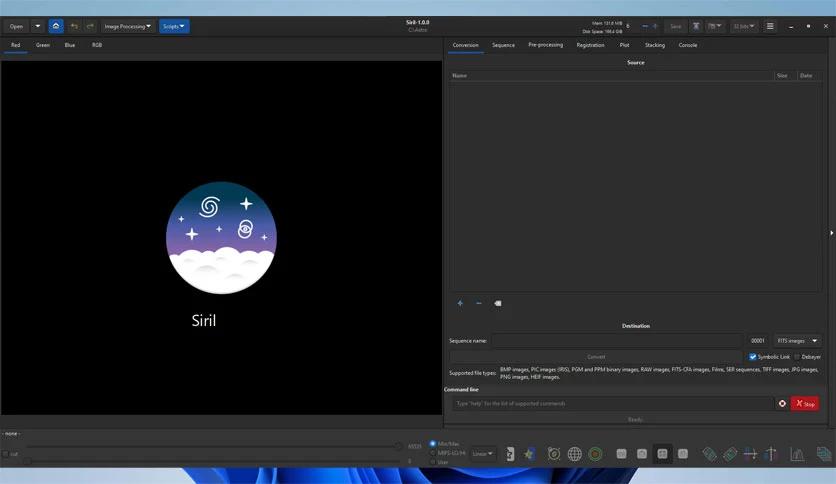Switch to the Stacking tab
Screen dimensions: 836x484
tap(655, 45)
